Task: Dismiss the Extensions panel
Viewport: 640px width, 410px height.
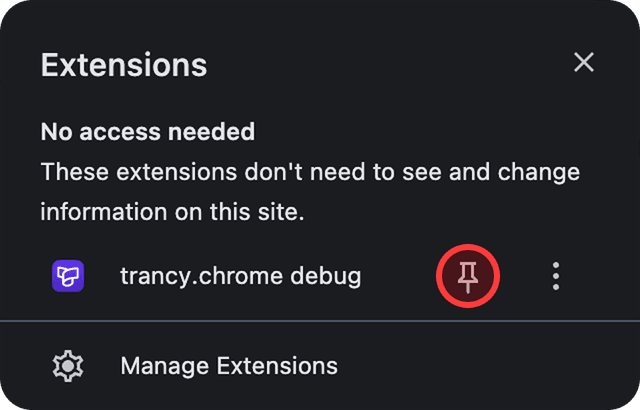Action: tap(584, 62)
